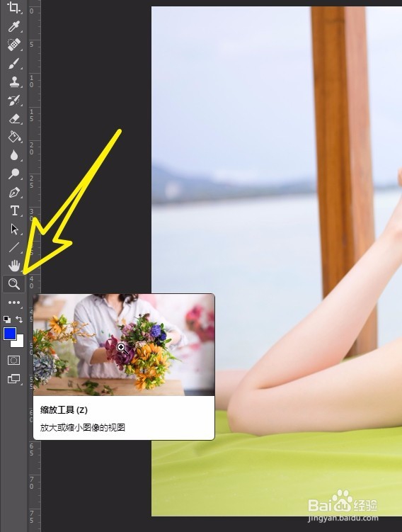This screenshot has width=402, height=532.
Task: Change the screen mode
Action: click(14, 379)
